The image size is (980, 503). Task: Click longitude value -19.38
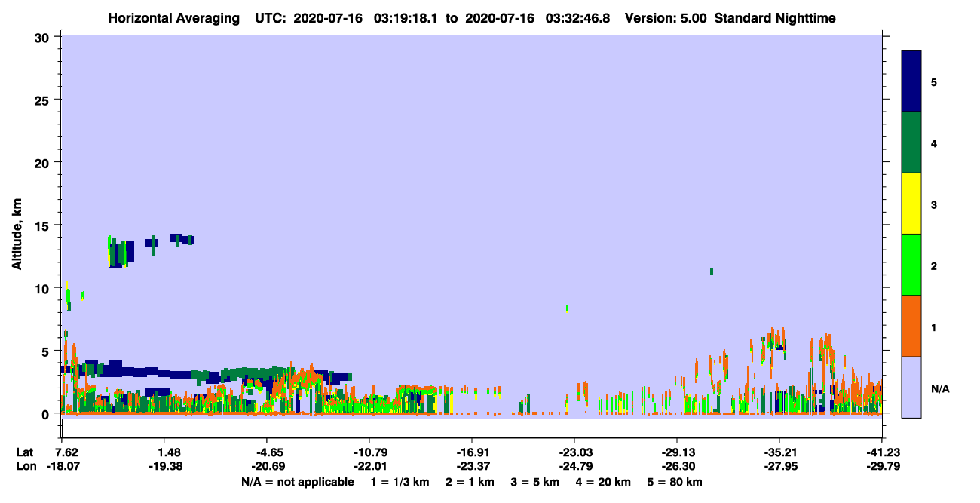coord(165,467)
